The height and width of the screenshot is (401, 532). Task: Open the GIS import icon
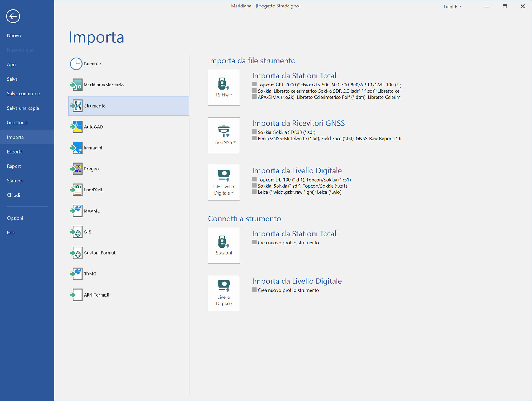pos(76,232)
